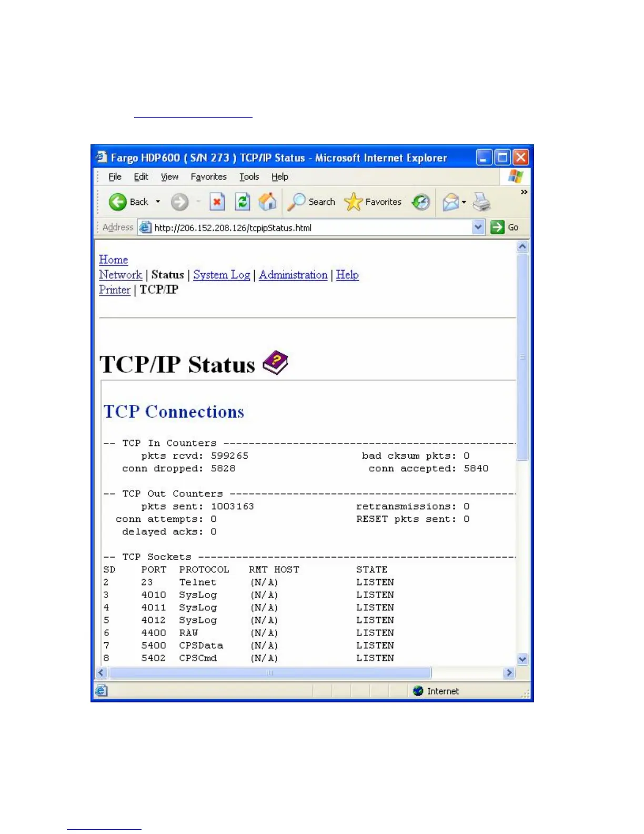Click the pkts sent value 1003163
Viewport: 644px width, 834px height.
click(x=233, y=507)
